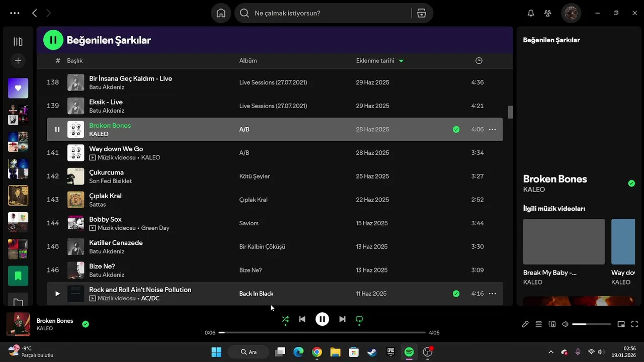Open the Friend Activity icon
644x362 pixels.
(548, 13)
